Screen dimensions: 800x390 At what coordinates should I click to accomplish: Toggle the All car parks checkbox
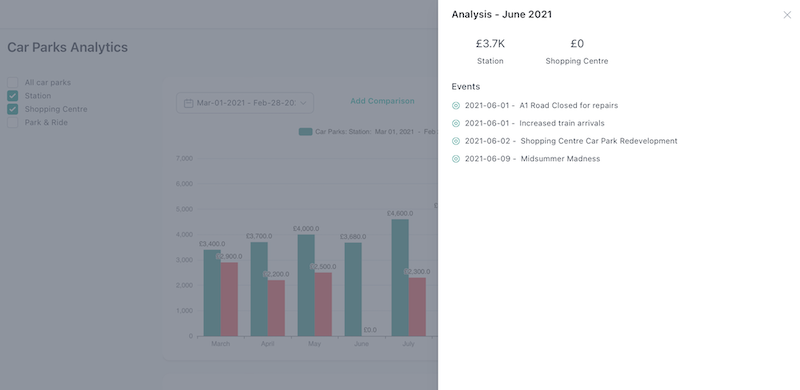pyautogui.click(x=13, y=82)
